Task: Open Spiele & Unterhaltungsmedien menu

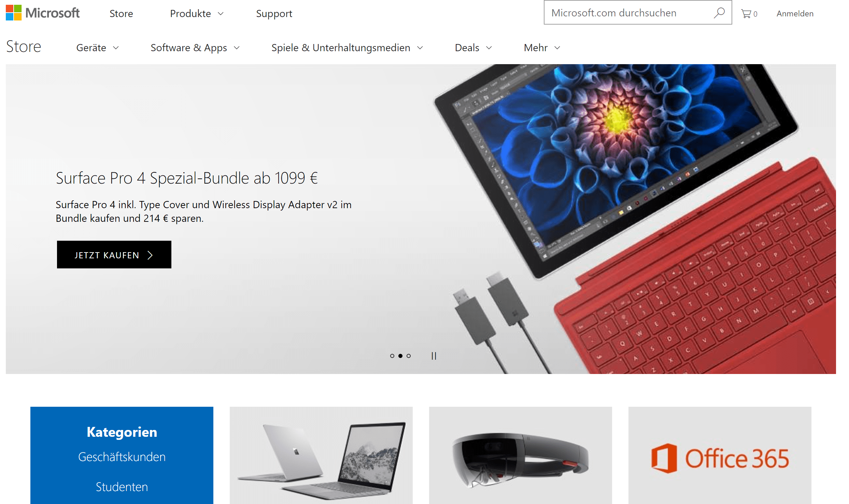Action: point(347,48)
